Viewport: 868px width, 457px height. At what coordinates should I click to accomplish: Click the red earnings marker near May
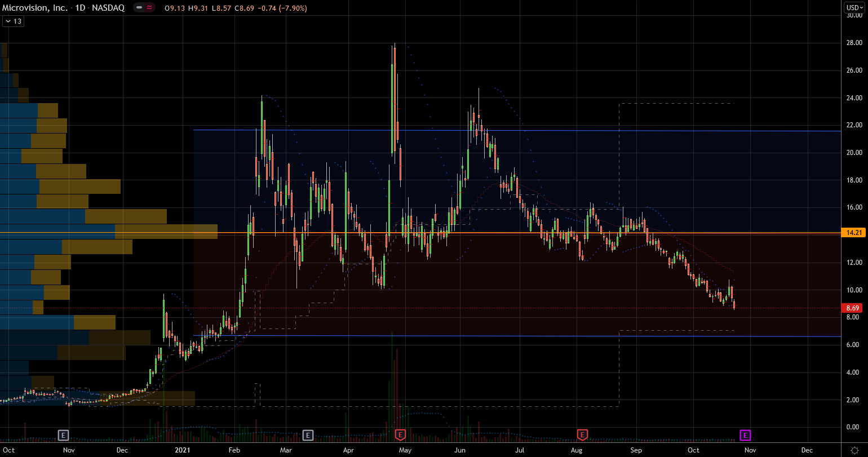pos(401,434)
